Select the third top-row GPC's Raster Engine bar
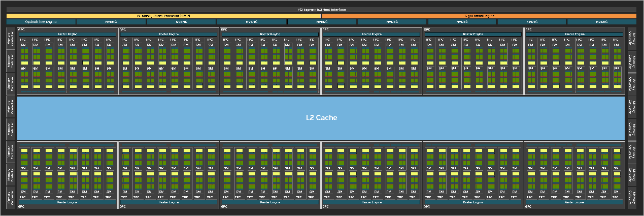The image size is (644, 216). [270, 34]
